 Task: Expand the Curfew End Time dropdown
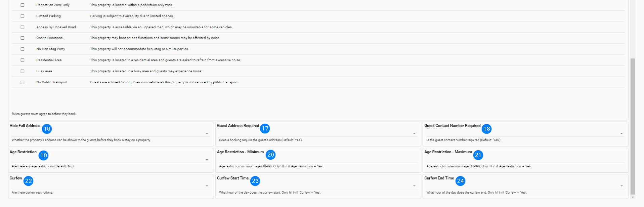point(621,186)
